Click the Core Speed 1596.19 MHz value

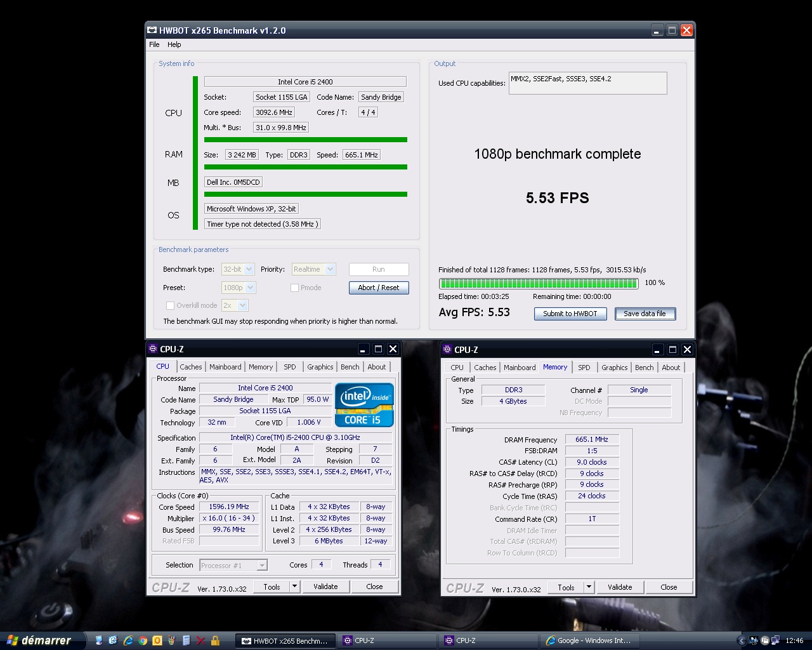pyautogui.click(x=229, y=507)
